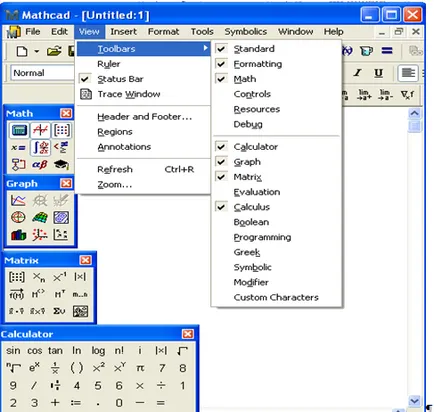Click New document icon in Standard toolbar
Screen dimensions: 434x412
pyautogui.click(x=22, y=51)
